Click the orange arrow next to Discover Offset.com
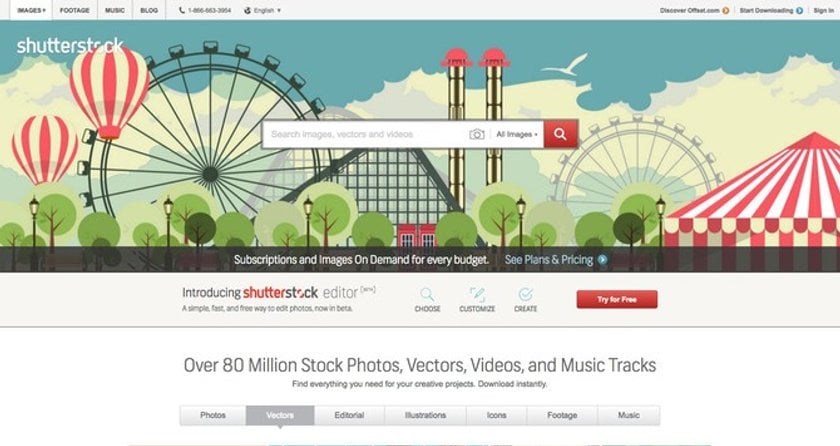This screenshot has height=446, width=840. [x=725, y=10]
